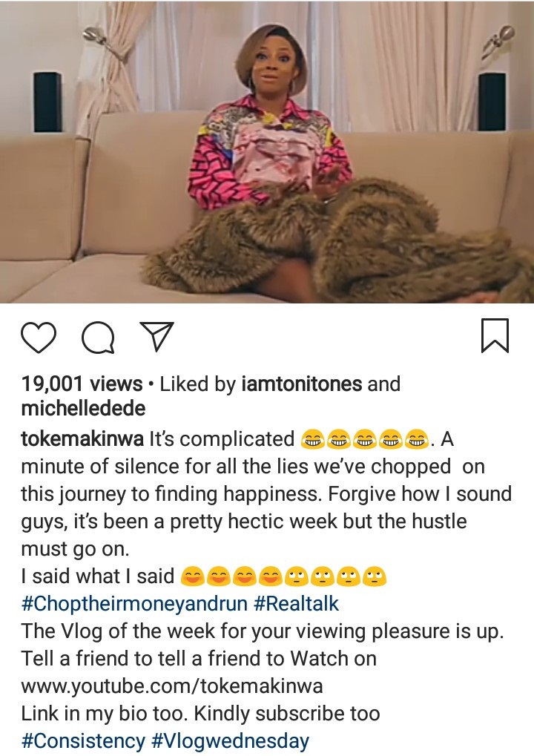Like the post with the heart icon
Viewport: 534px width, 756px height.
point(39,338)
